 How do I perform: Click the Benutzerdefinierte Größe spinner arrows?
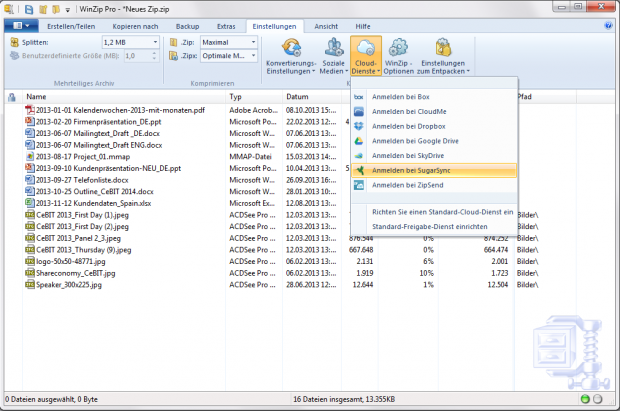coord(155,56)
